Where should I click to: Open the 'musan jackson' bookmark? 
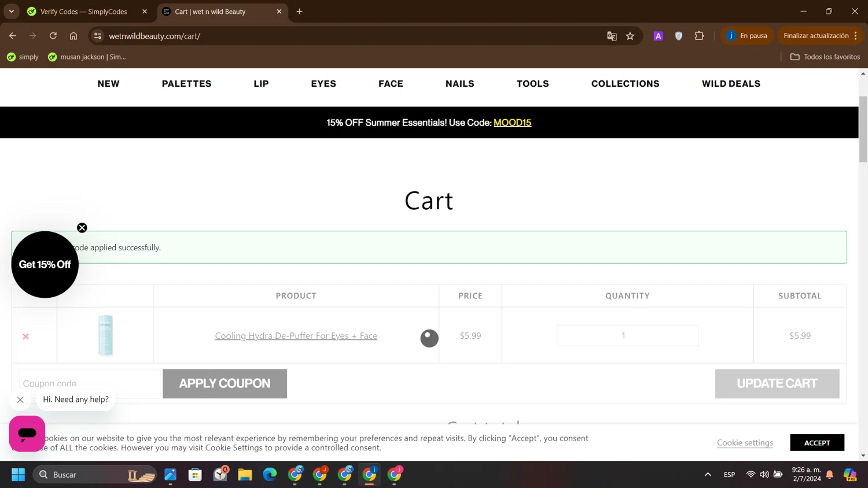pyautogui.click(x=87, y=57)
